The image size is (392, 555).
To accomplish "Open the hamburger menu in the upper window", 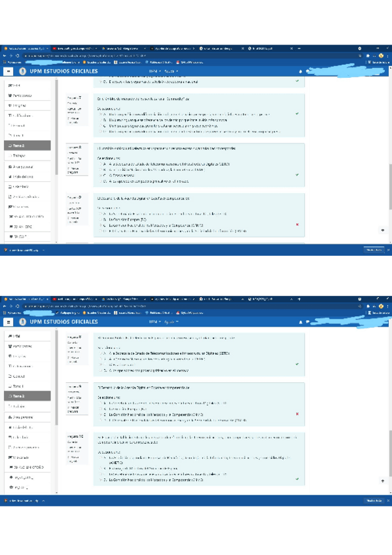I will [x=8, y=71].
